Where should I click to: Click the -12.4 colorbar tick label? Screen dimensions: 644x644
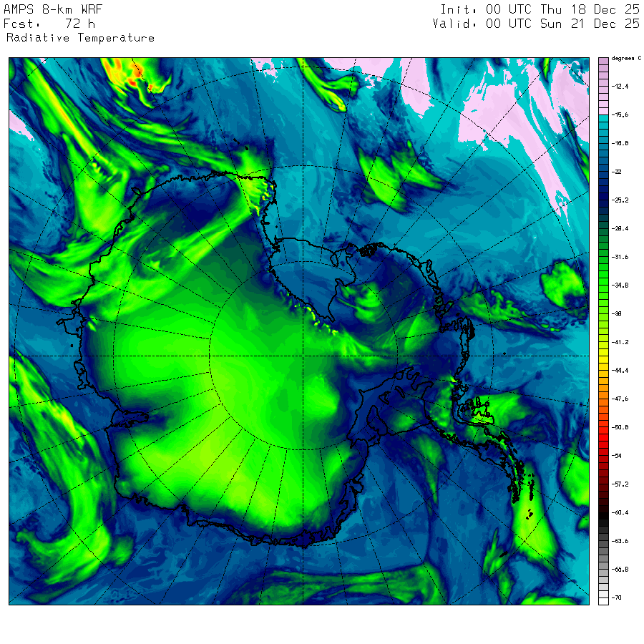coord(620,87)
